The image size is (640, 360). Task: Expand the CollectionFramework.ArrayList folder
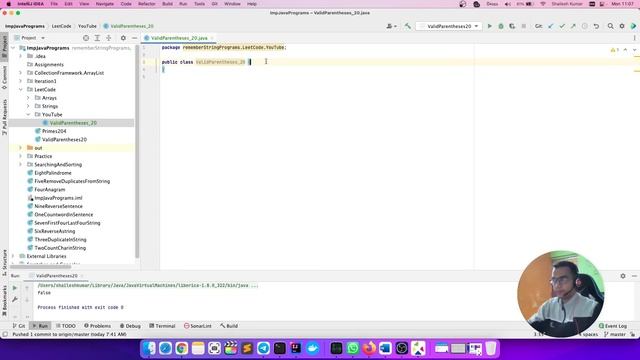coord(21,73)
